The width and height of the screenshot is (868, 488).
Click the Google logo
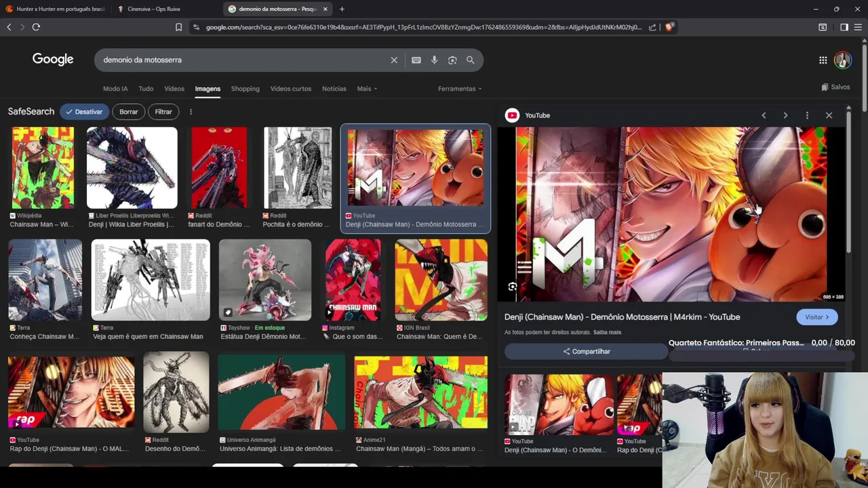[53, 60]
